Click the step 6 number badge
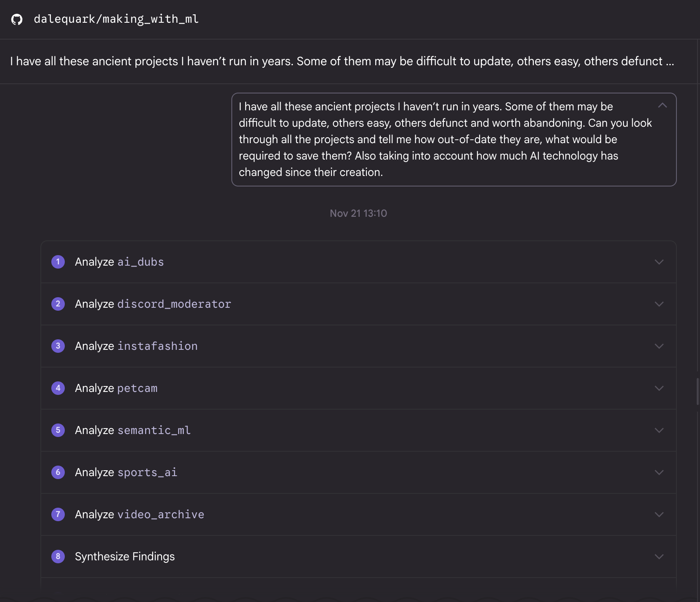Image resolution: width=700 pixels, height=602 pixels. pyautogui.click(x=58, y=472)
